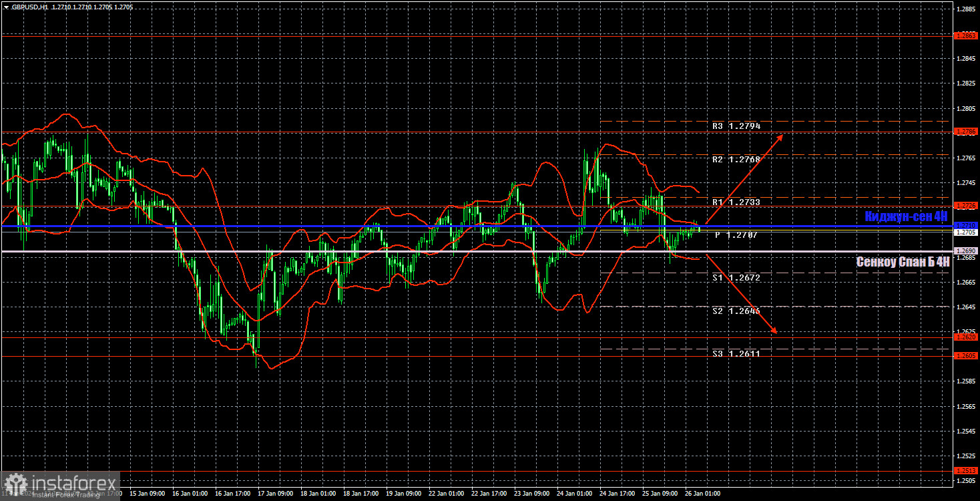The height and width of the screenshot is (501, 980).
Task: Click the 1.2565 price axis value
Action: tap(966, 406)
